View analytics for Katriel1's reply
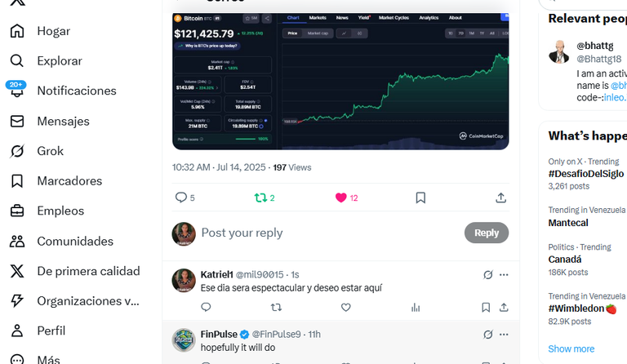The height and width of the screenshot is (364, 627). click(416, 307)
